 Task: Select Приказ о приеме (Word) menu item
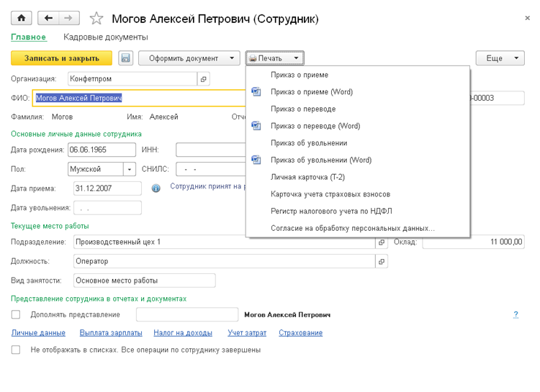tap(311, 92)
